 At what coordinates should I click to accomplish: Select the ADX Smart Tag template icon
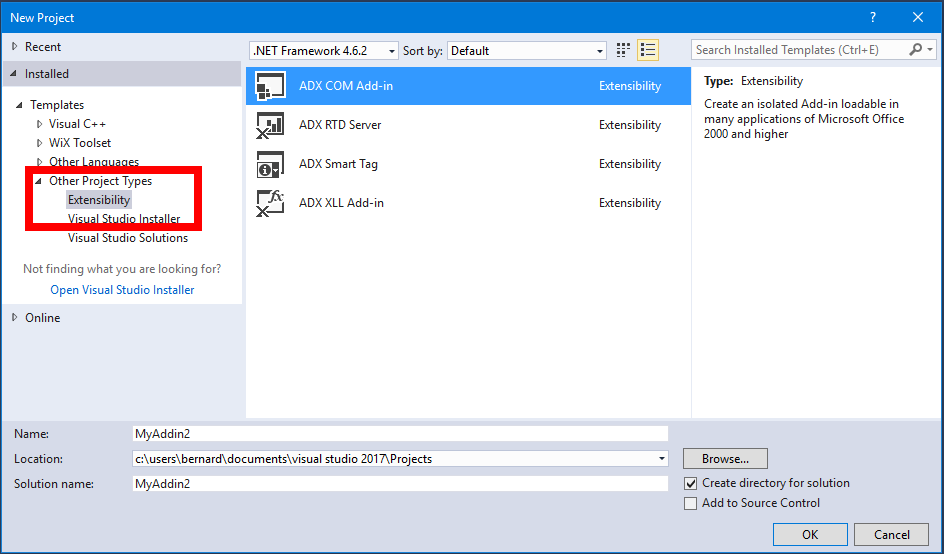(x=270, y=164)
